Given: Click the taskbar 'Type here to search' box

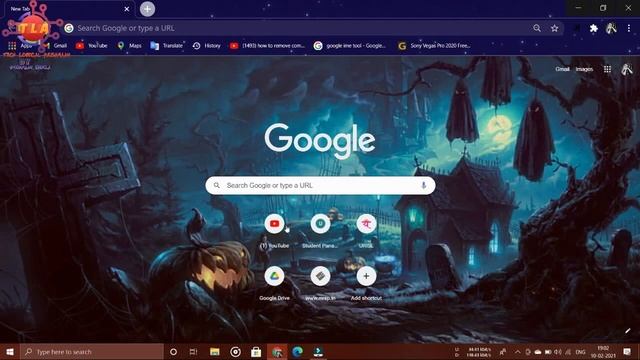Looking at the screenshot, I should [92, 352].
